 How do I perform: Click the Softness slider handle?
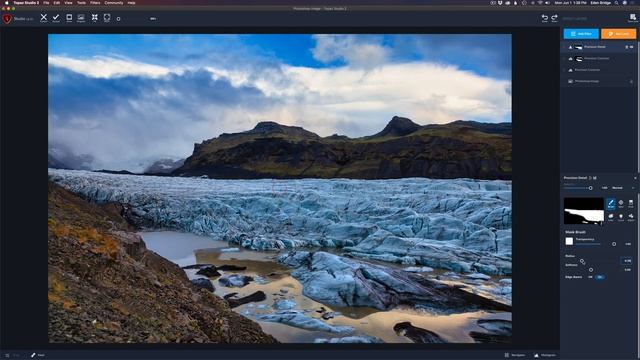[591, 270]
